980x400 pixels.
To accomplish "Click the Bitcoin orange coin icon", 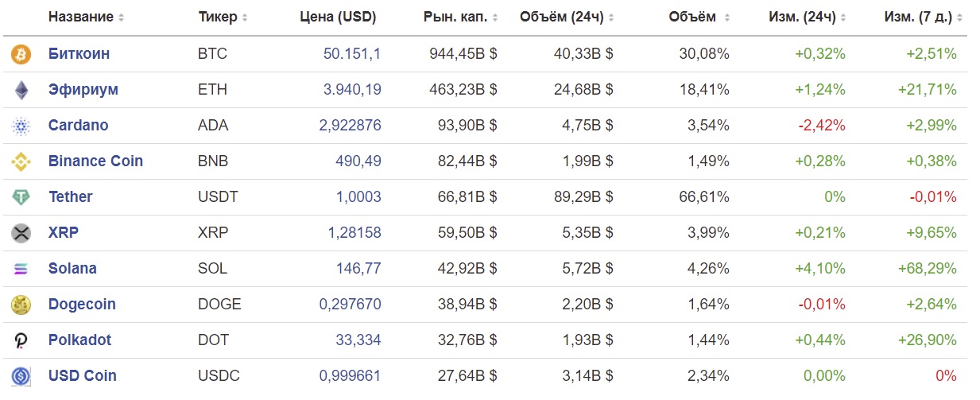I will pos(20,54).
